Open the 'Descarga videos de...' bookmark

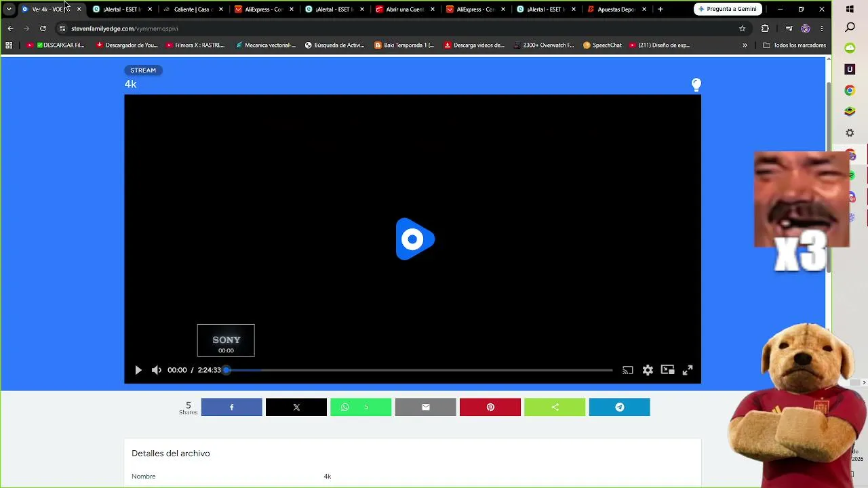click(x=475, y=45)
